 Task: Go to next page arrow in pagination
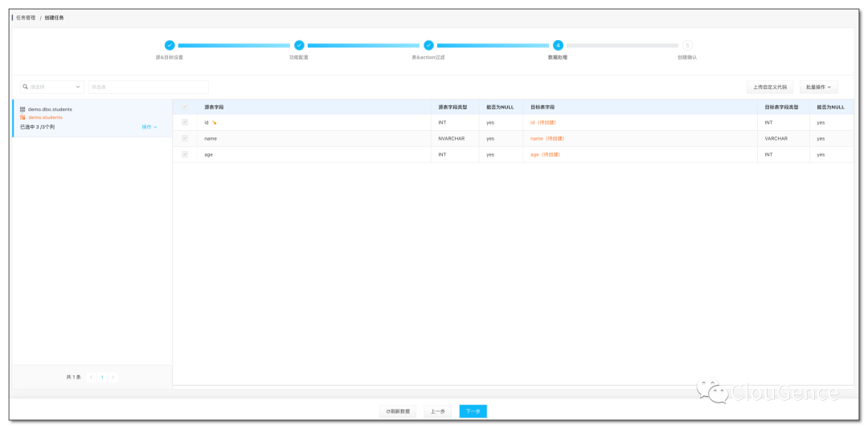(113, 377)
